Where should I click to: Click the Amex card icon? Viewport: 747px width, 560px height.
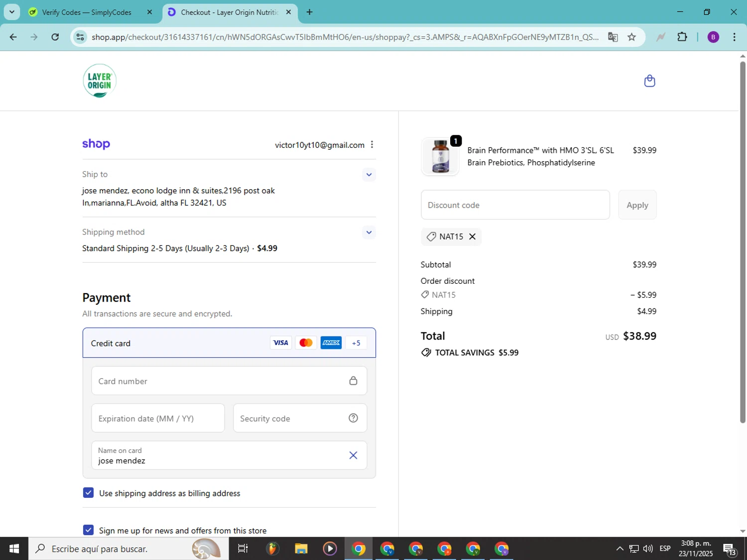(x=331, y=342)
